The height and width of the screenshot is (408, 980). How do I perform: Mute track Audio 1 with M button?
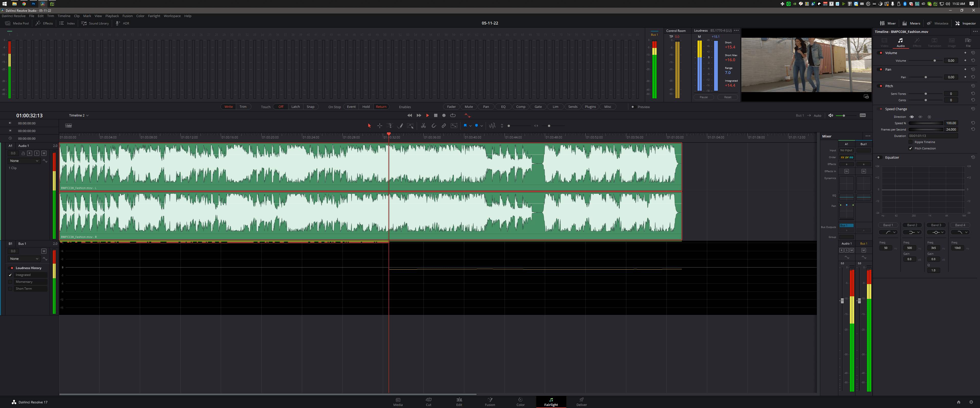pos(44,153)
